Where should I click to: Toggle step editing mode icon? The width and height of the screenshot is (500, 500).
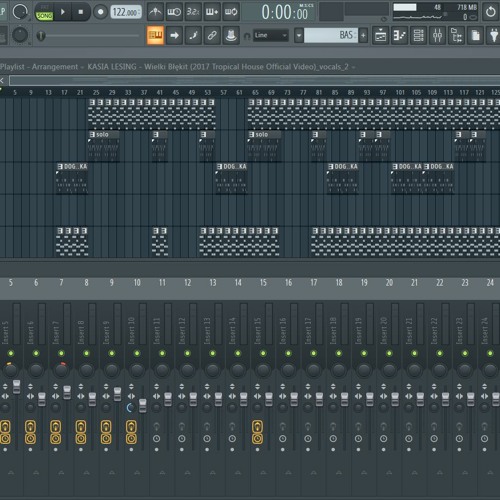(x=193, y=35)
